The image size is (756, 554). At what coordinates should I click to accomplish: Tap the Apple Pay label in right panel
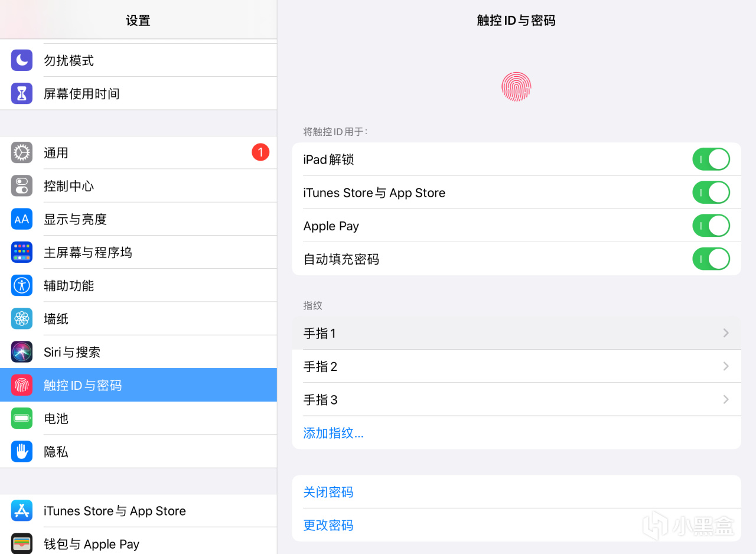tap(331, 226)
